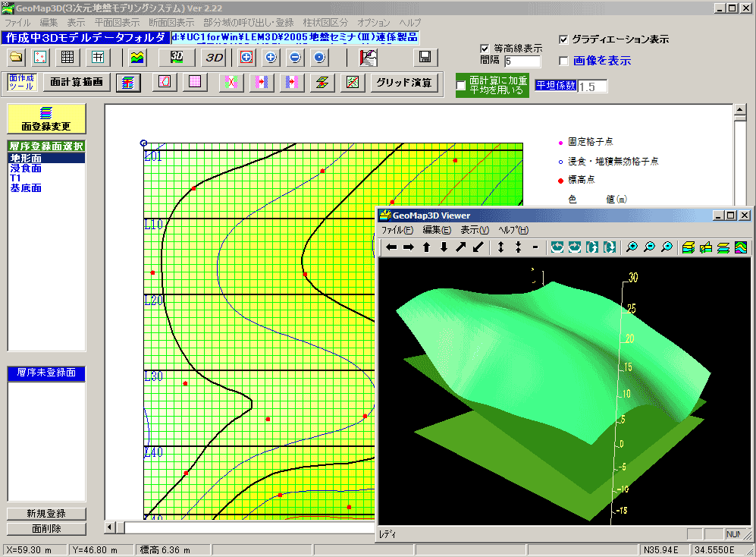Click the 新規登録 button

(46, 514)
